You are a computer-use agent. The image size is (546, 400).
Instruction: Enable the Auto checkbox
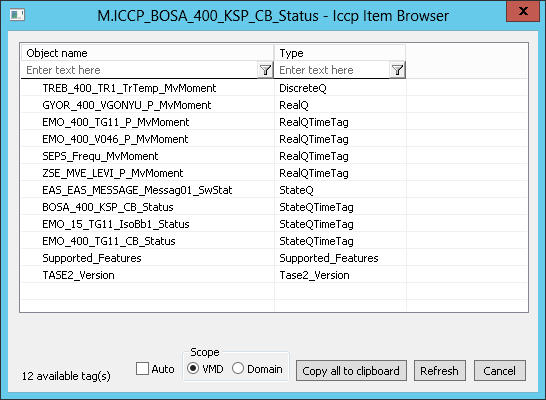pyautogui.click(x=142, y=369)
